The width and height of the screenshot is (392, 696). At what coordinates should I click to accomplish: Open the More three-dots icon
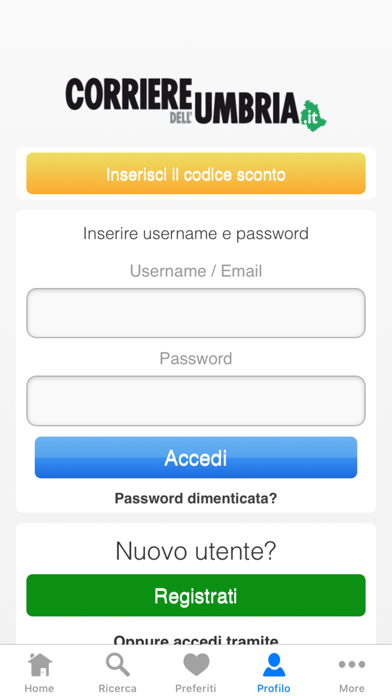pos(352,664)
